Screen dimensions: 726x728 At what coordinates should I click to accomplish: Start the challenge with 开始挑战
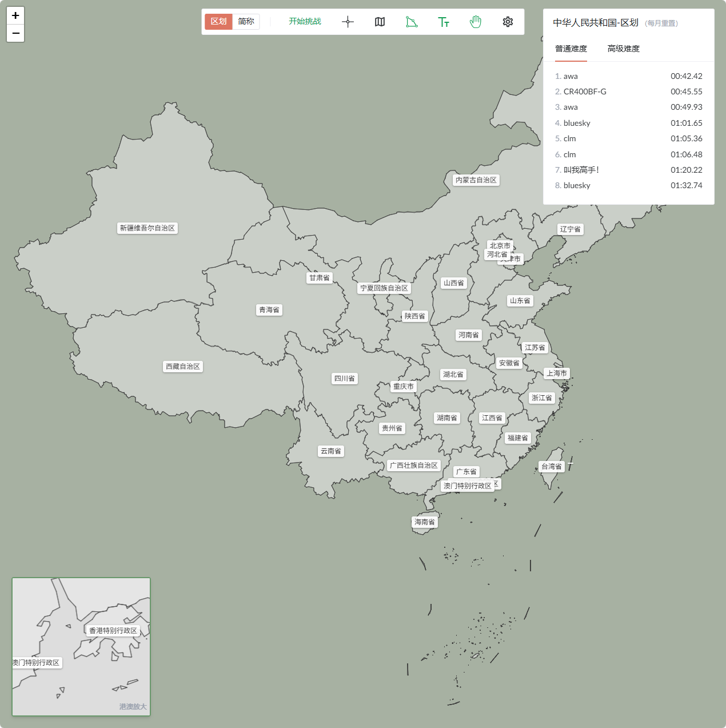(x=305, y=22)
